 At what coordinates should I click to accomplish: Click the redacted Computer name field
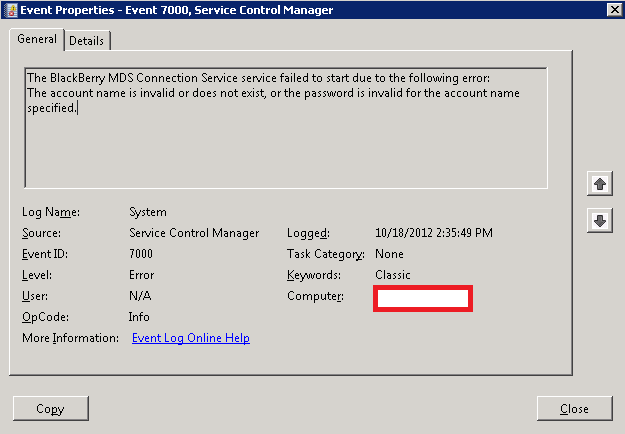tap(422, 298)
